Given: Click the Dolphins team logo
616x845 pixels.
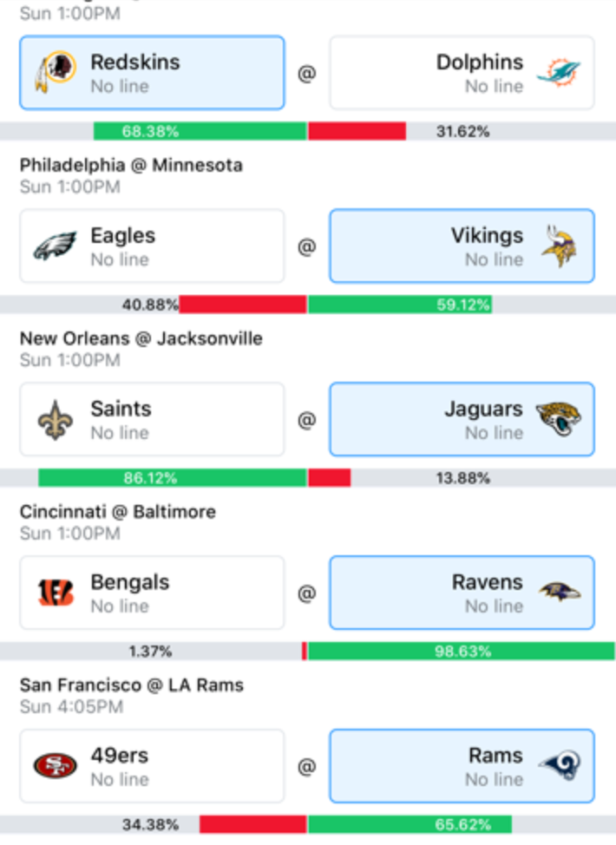Looking at the screenshot, I should [x=559, y=73].
